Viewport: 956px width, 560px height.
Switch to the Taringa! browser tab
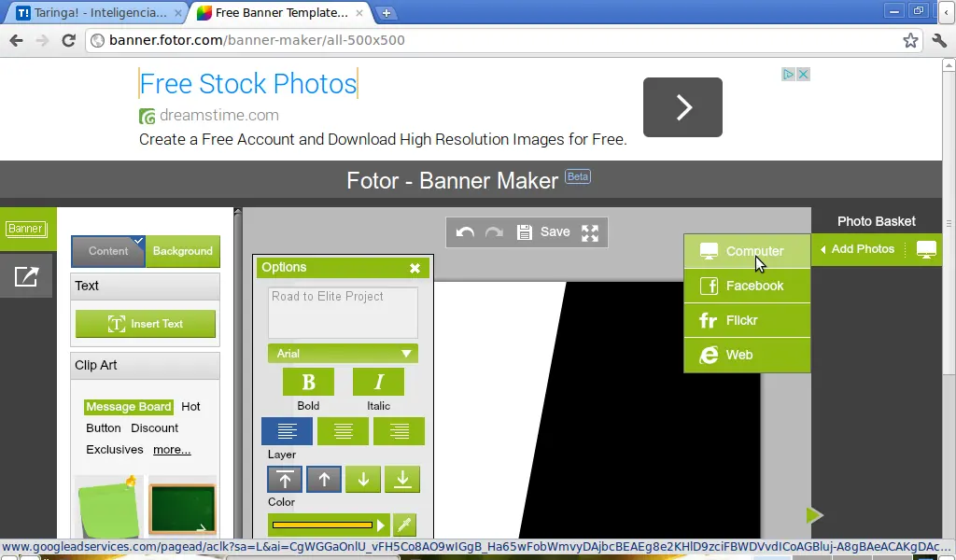point(99,13)
